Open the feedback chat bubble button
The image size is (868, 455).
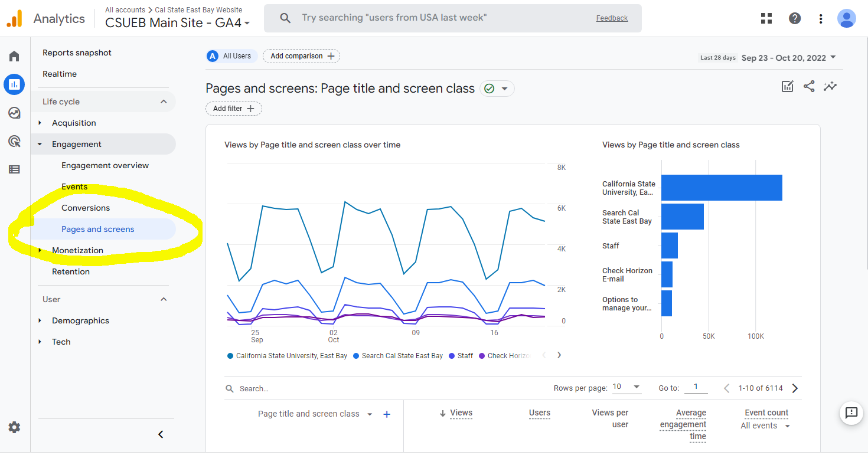(x=851, y=413)
